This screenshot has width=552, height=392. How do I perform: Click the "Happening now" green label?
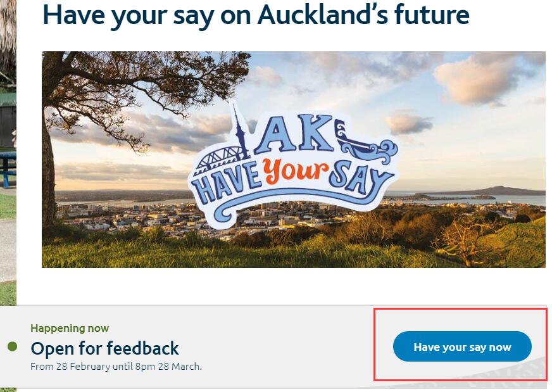(x=70, y=328)
